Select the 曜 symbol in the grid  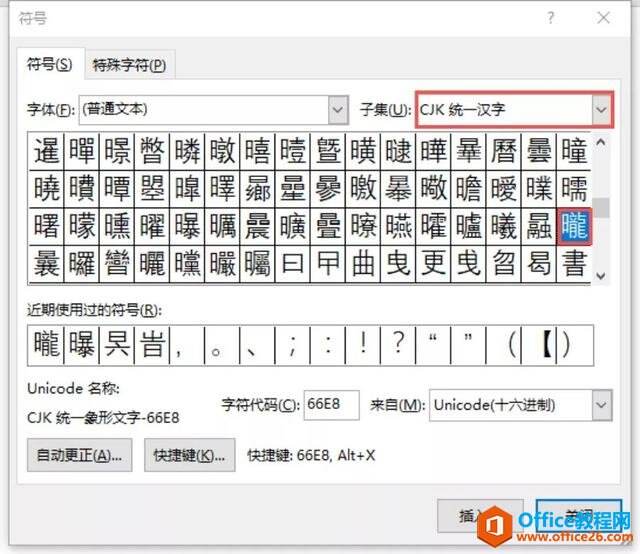pos(152,227)
